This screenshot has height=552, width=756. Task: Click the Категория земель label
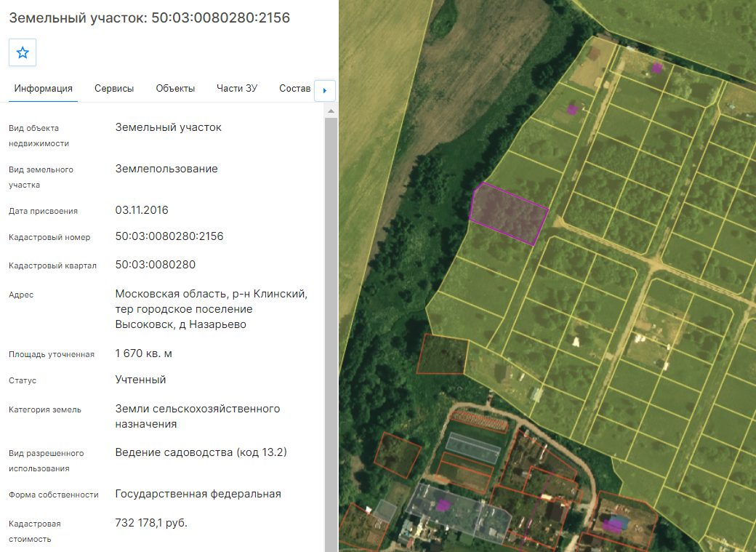[45, 409]
